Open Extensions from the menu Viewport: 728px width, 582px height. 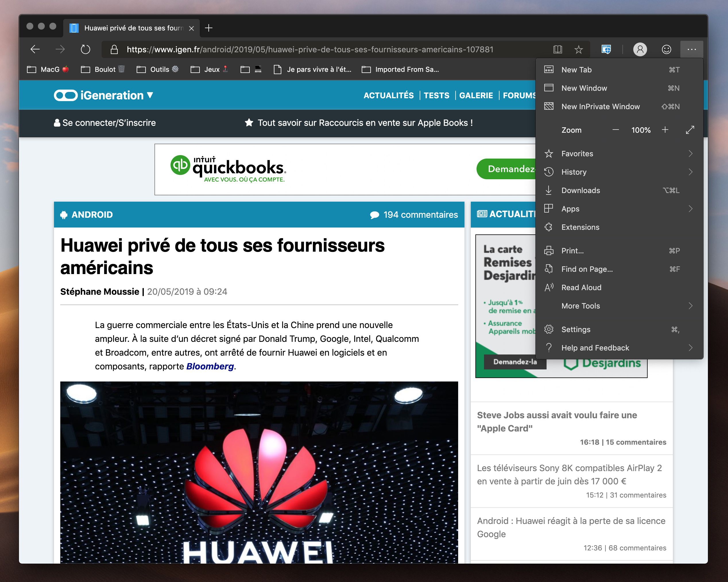pos(619,227)
